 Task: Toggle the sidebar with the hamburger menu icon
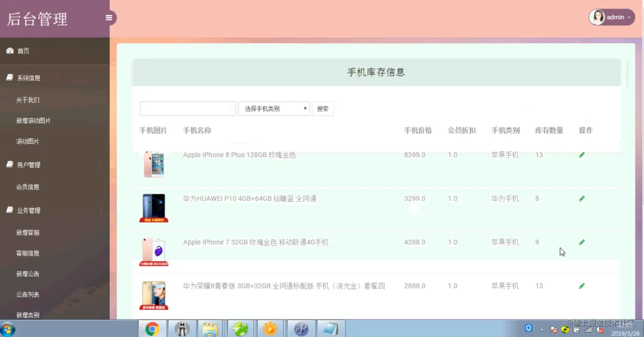[x=109, y=18]
